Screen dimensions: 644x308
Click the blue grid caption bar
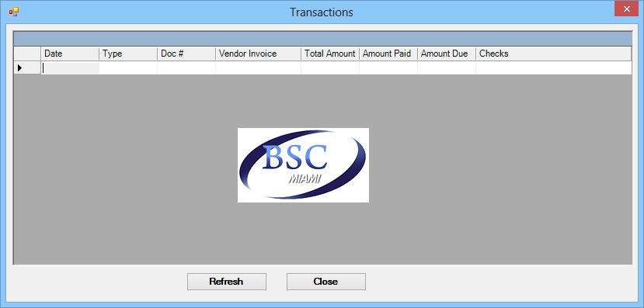point(323,39)
